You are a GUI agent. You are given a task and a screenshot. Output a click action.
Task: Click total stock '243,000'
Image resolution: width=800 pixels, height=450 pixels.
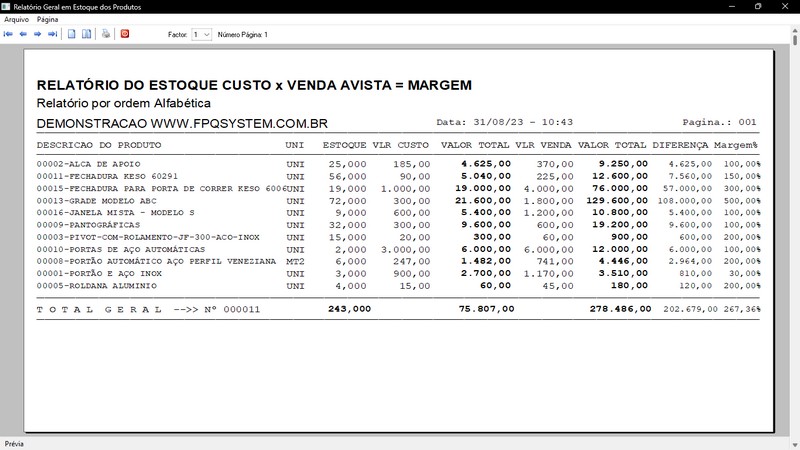point(349,309)
